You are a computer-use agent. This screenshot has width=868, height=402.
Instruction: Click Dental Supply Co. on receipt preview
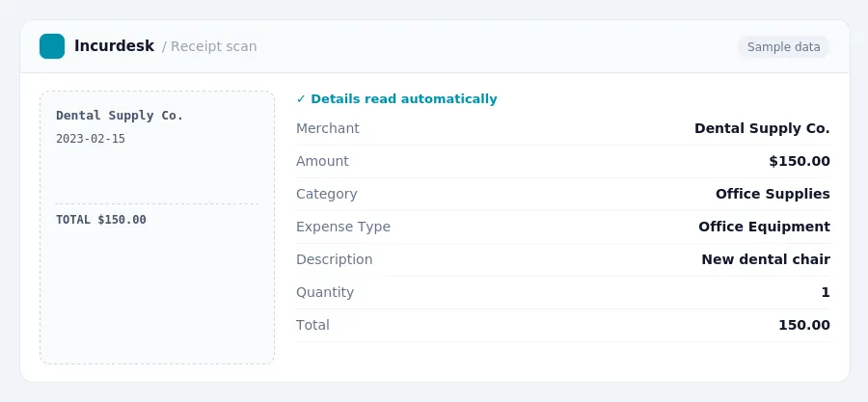120,116
